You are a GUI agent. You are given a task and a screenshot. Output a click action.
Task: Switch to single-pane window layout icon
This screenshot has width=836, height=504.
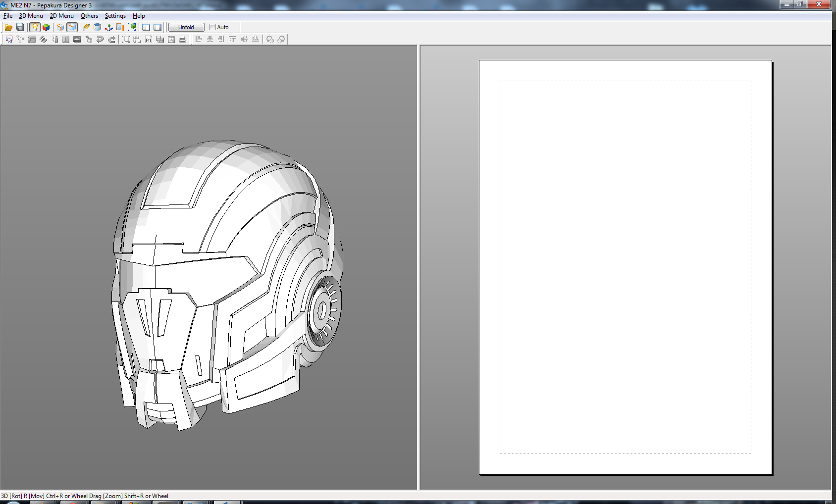tap(157, 27)
